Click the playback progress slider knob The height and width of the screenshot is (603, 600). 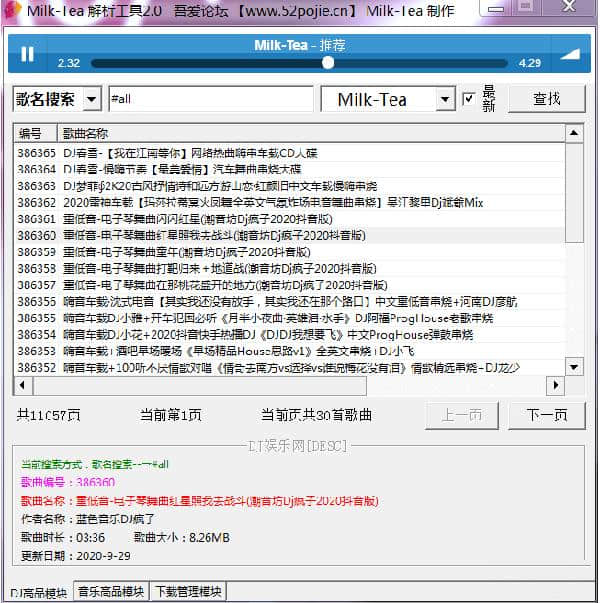click(x=328, y=63)
